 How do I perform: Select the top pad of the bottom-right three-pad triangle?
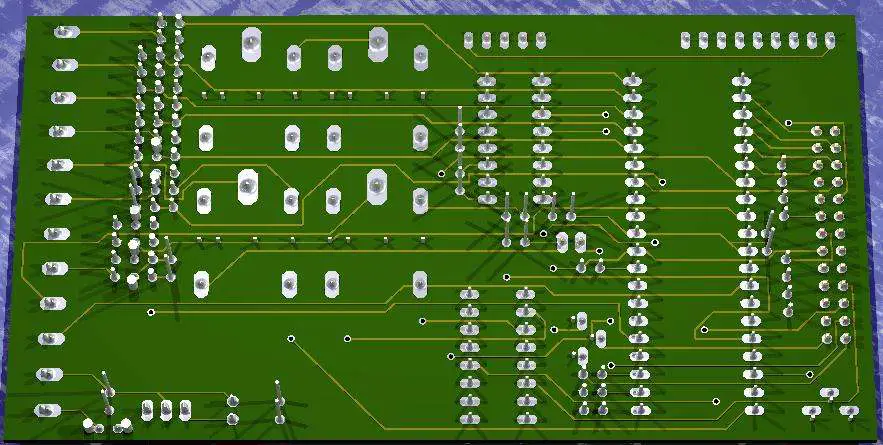829,394
